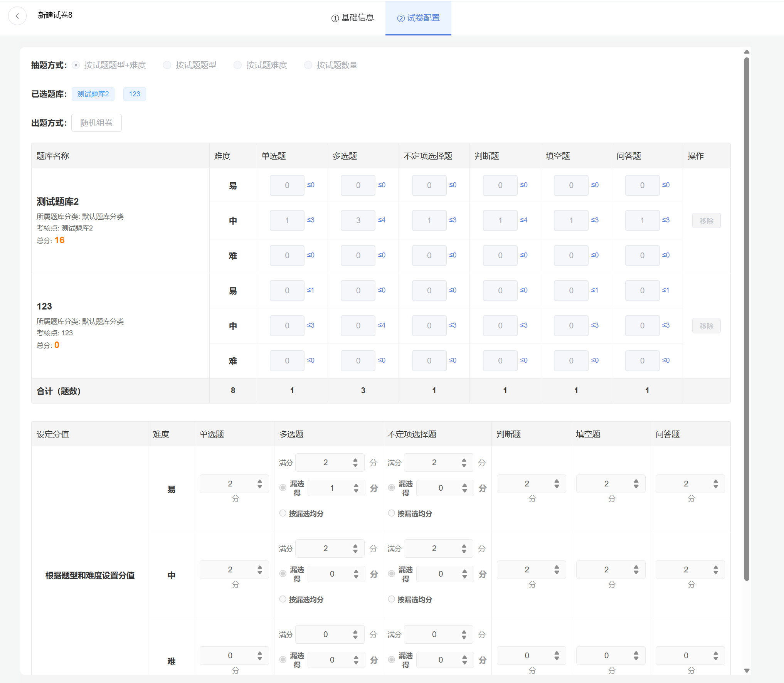
Task: Select 按试题数量 extraction mode
Action: tap(308, 65)
